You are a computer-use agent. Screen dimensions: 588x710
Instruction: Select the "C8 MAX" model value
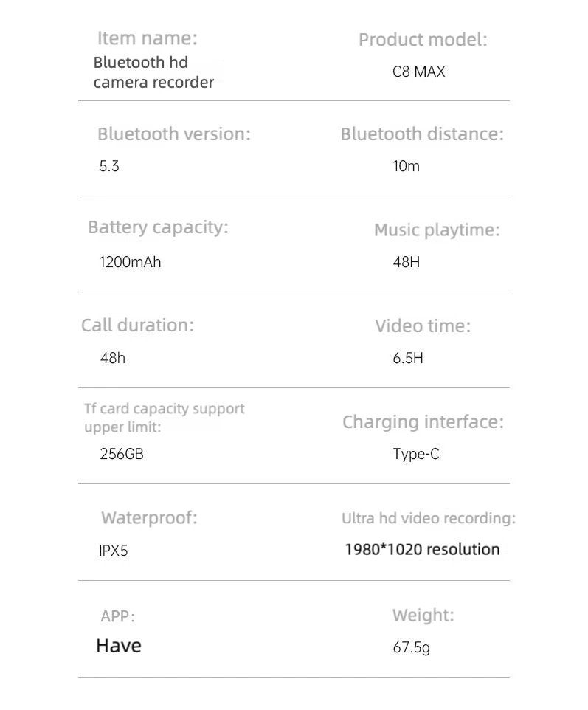[418, 72]
